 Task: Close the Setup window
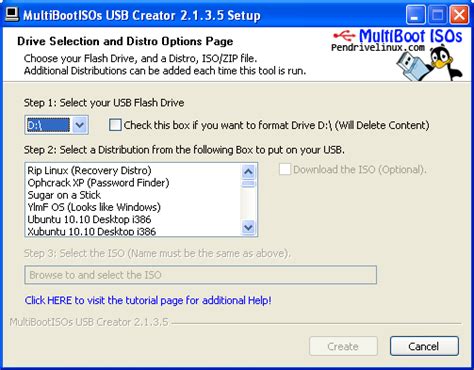tap(459, 15)
